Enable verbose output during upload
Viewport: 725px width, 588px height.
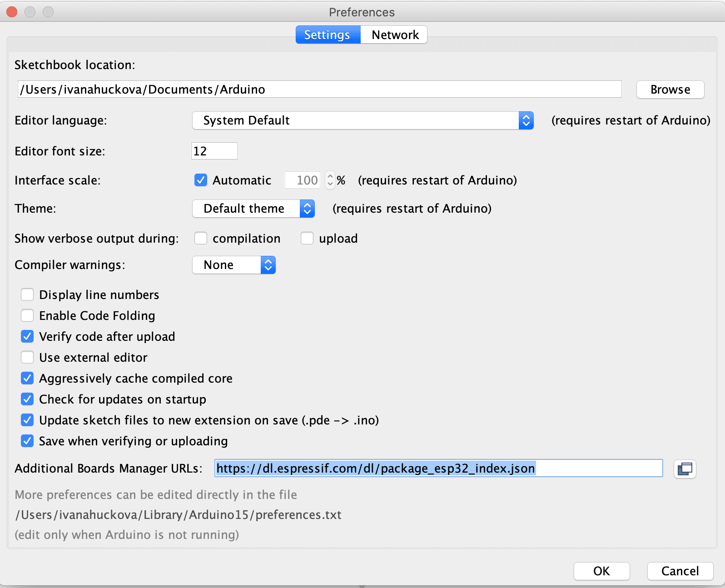click(x=307, y=239)
